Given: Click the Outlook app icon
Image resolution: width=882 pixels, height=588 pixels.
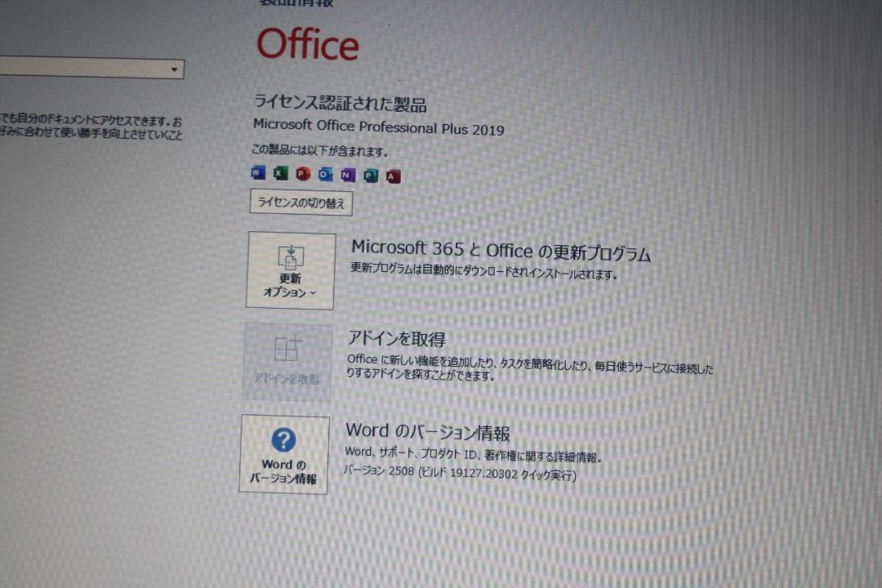Looking at the screenshot, I should click(325, 175).
